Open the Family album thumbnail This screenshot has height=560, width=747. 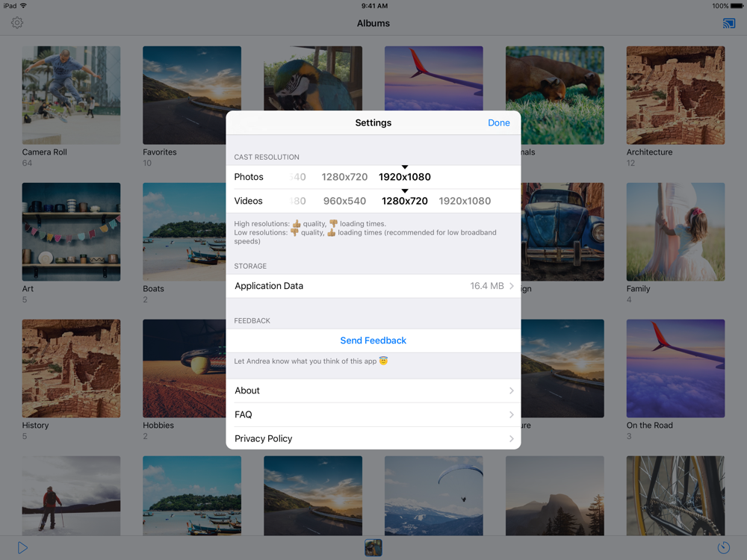(x=675, y=232)
